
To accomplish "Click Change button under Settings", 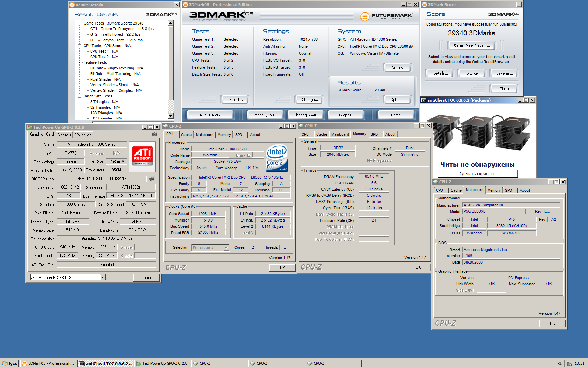I will click(310, 100).
